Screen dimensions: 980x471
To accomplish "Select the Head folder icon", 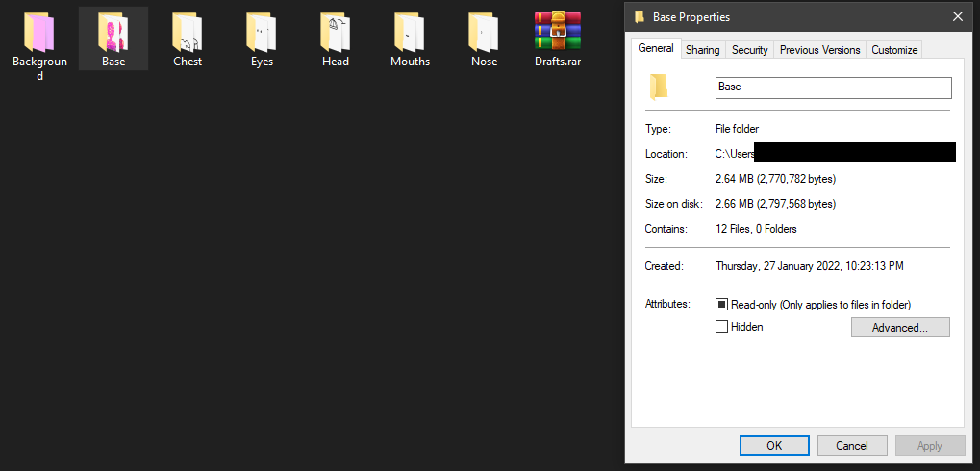I will (336, 32).
